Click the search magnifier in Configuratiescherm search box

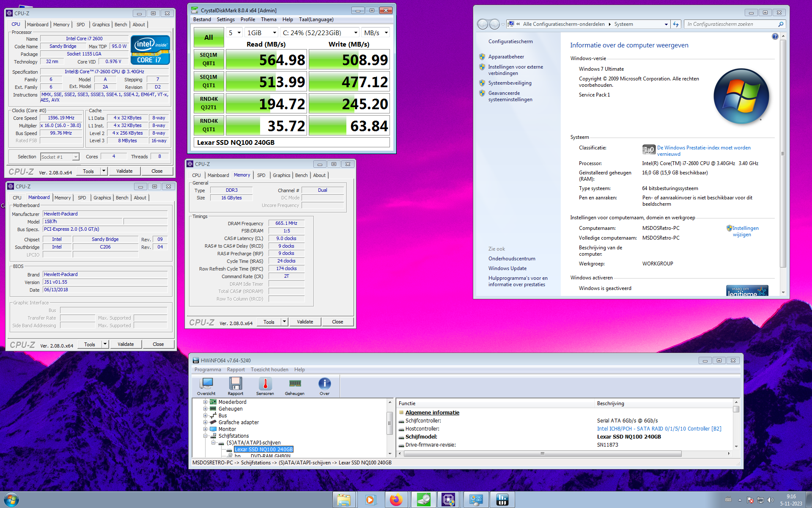pos(781,24)
